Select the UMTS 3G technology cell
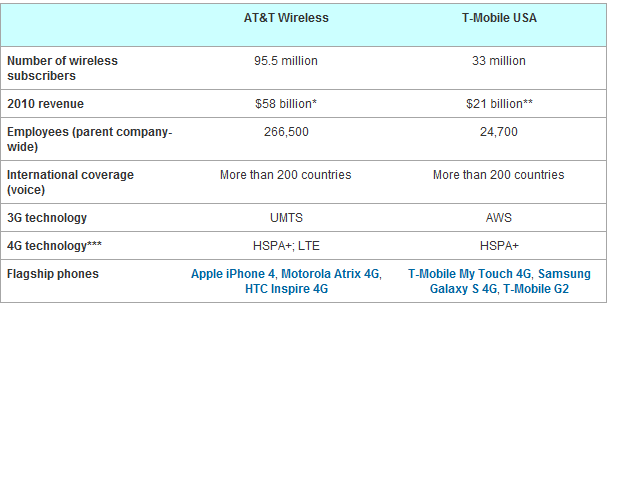 tap(286, 218)
